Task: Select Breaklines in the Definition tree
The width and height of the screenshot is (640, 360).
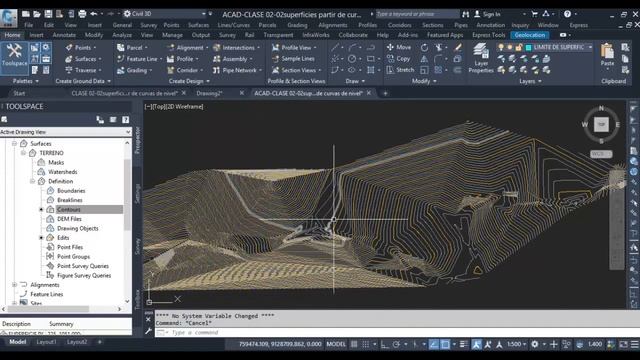Action: 70,200
